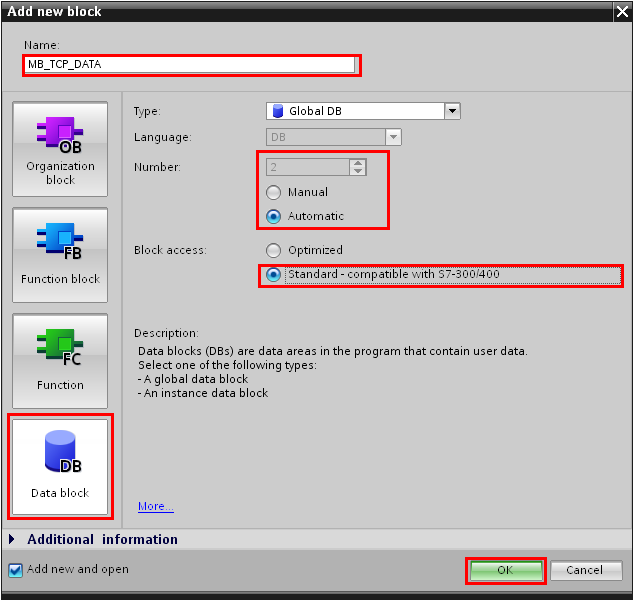The height and width of the screenshot is (601, 634).
Task: Select Automatic numbering option
Action: pos(274,216)
